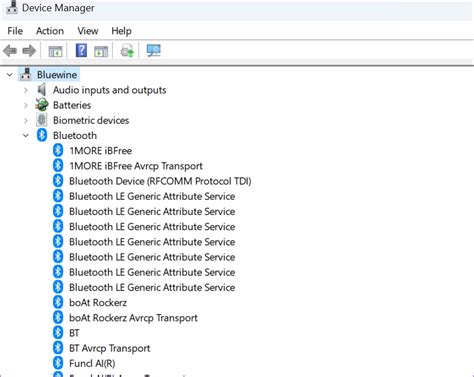Select boAt Rockerz Avrcp Transport

pos(133,318)
